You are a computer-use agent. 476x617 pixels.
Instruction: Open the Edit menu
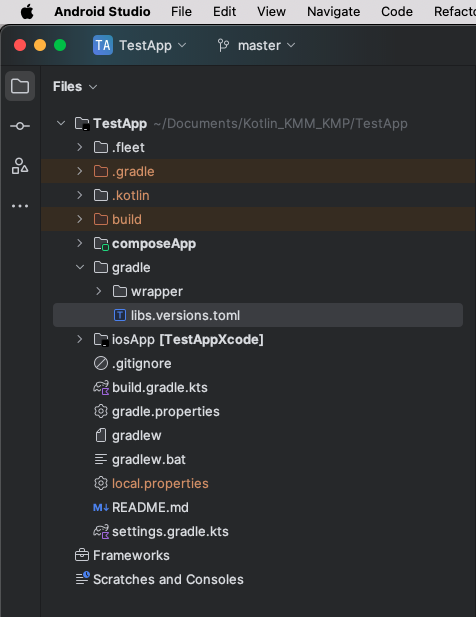(x=225, y=11)
